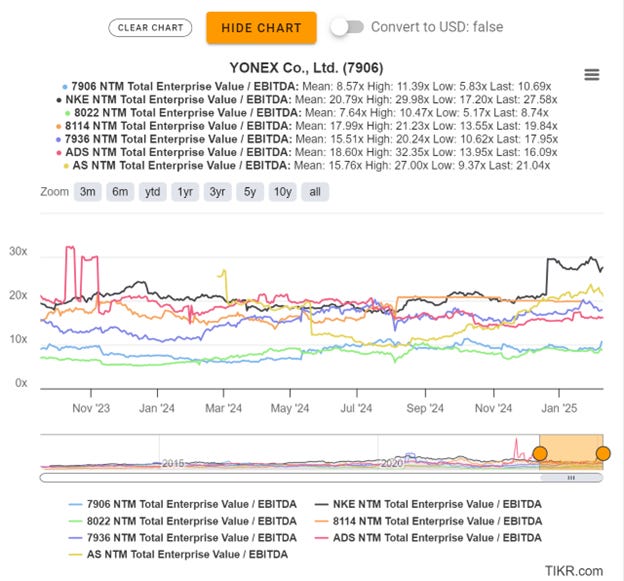Toggle NKE NTM series in bottom legend
Viewport: 624px width, 581px height.
pos(428,504)
